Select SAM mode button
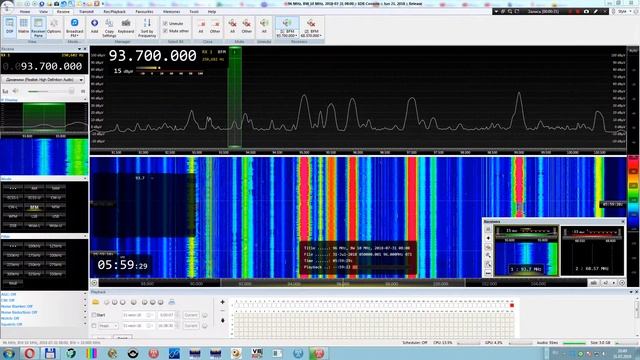 pos(56,189)
